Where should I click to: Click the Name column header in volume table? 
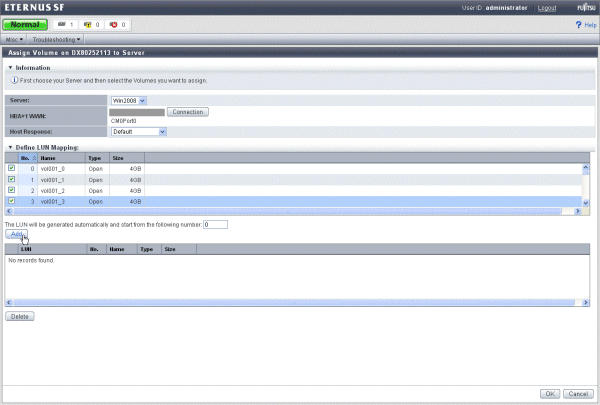point(61,158)
